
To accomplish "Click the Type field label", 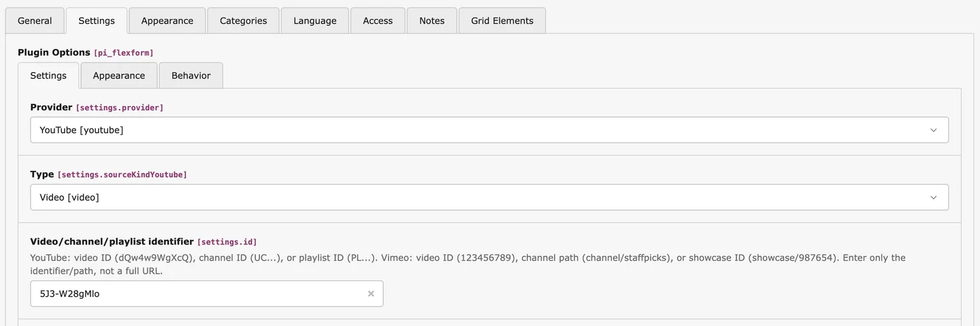I will (x=42, y=174).
